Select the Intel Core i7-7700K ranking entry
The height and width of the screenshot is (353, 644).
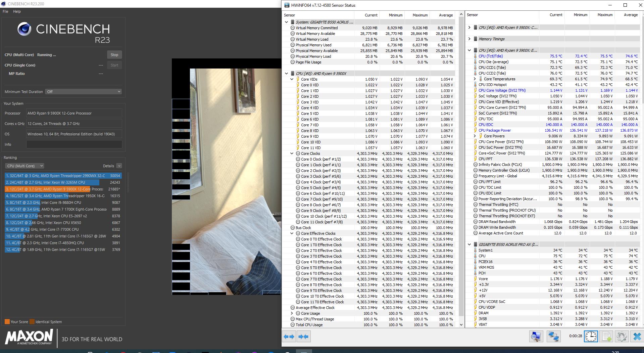coord(63,229)
